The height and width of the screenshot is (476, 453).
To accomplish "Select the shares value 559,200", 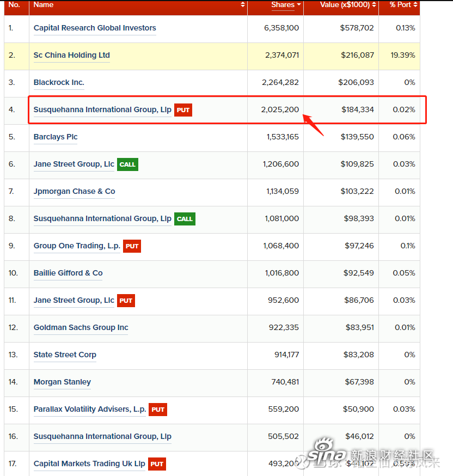I will 283,409.
